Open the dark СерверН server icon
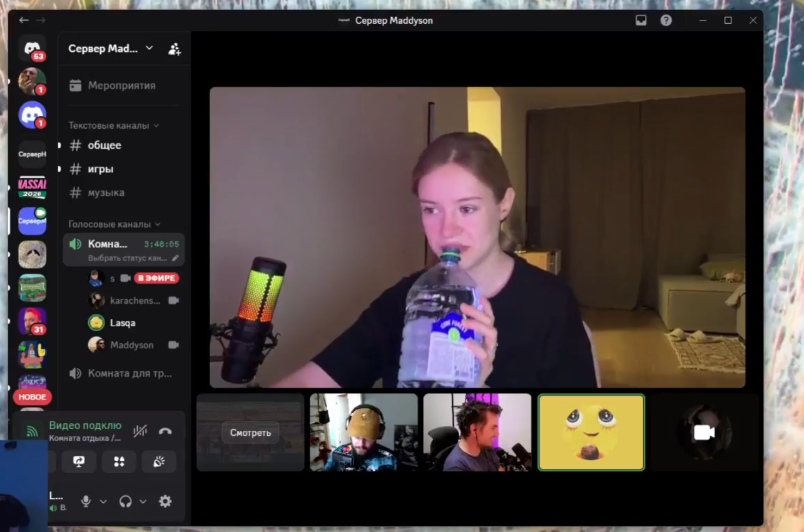The height and width of the screenshot is (532, 804). 32,154
